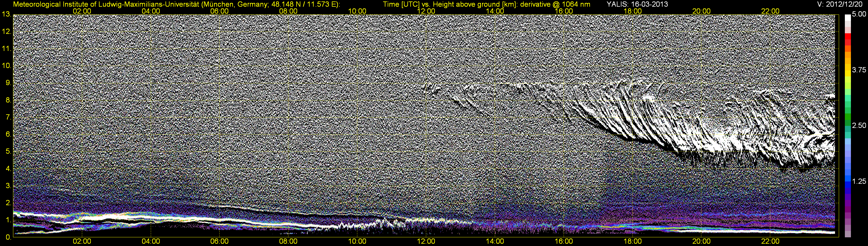Click the 7 km height axis label

pyautogui.click(x=8, y=117)
